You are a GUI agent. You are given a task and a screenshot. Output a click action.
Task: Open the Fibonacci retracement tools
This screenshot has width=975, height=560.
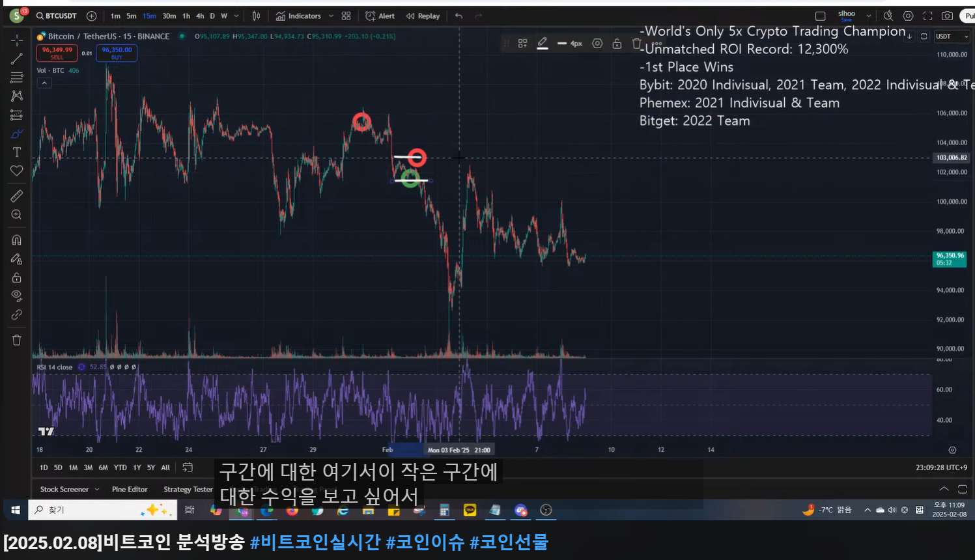coord(17,77)
